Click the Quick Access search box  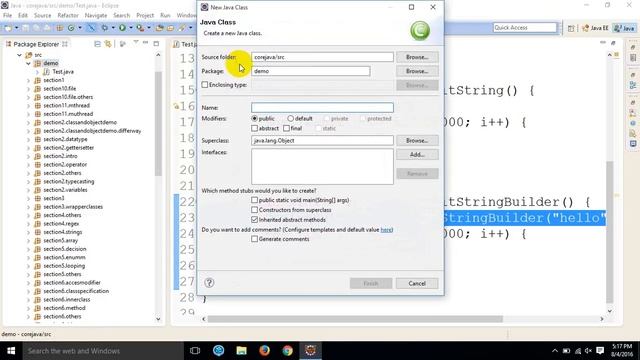click(x=524, y=27)
